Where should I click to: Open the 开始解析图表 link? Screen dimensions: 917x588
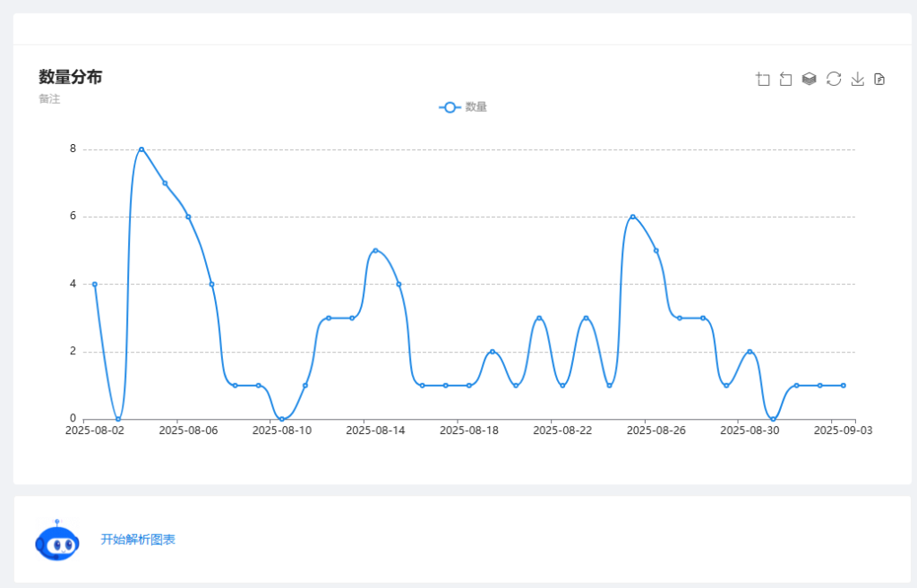(x=138, y=540)
